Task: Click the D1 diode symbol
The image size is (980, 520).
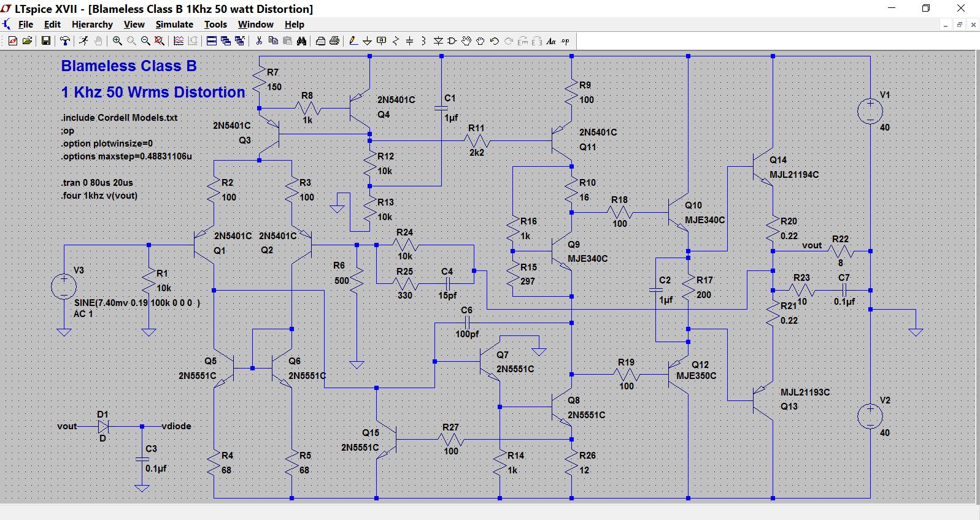Action: click(x=103, y=426)
